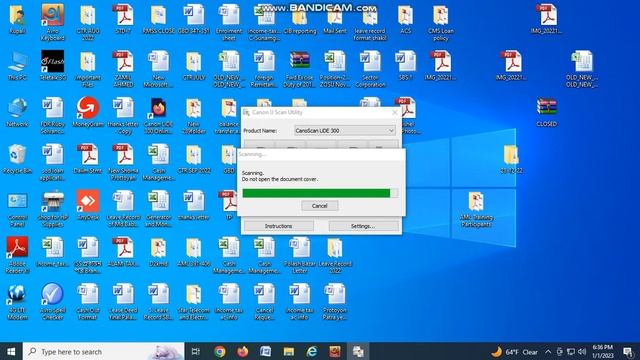Select the Important Files folder

pos(88,69)
